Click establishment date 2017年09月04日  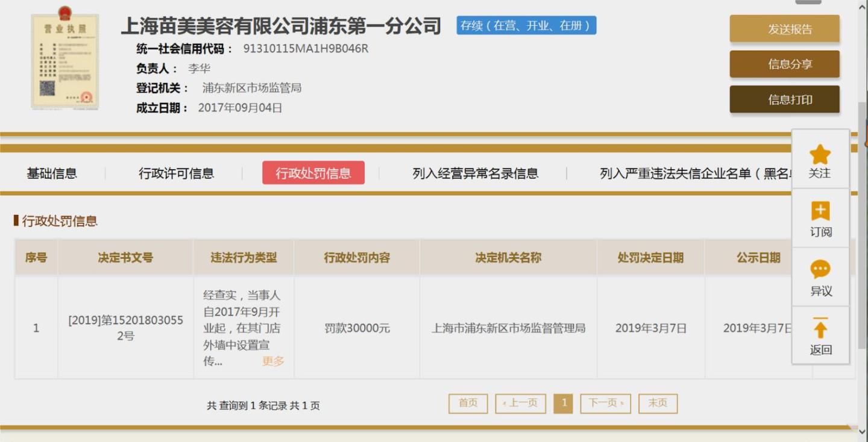click(x=240, y=108)
